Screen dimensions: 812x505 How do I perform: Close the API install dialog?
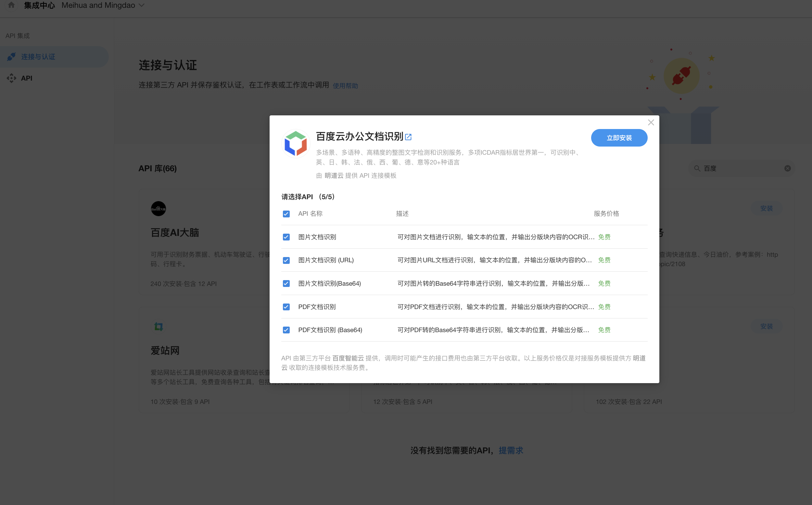pos(651,123)
